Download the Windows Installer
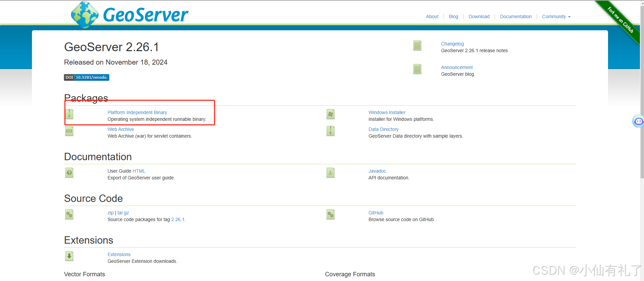The width and height of the screenshot is (644, 281). coord(387,112)
